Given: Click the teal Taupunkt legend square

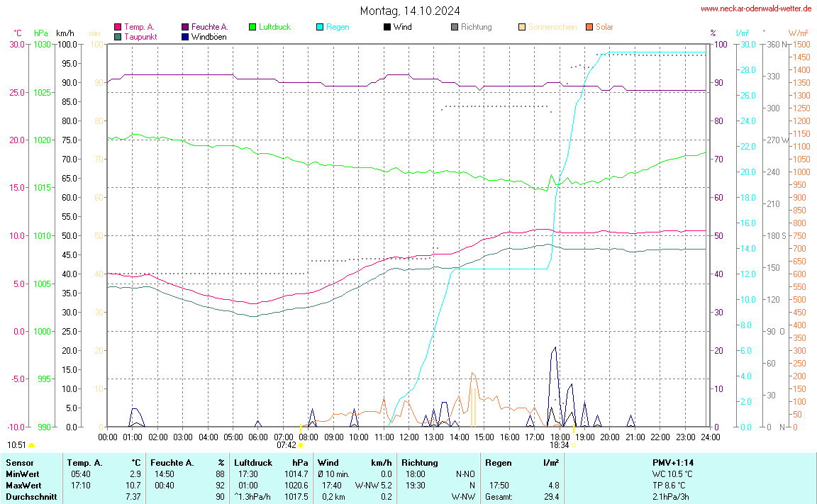Looking at the screenshot, I should 118,36.
